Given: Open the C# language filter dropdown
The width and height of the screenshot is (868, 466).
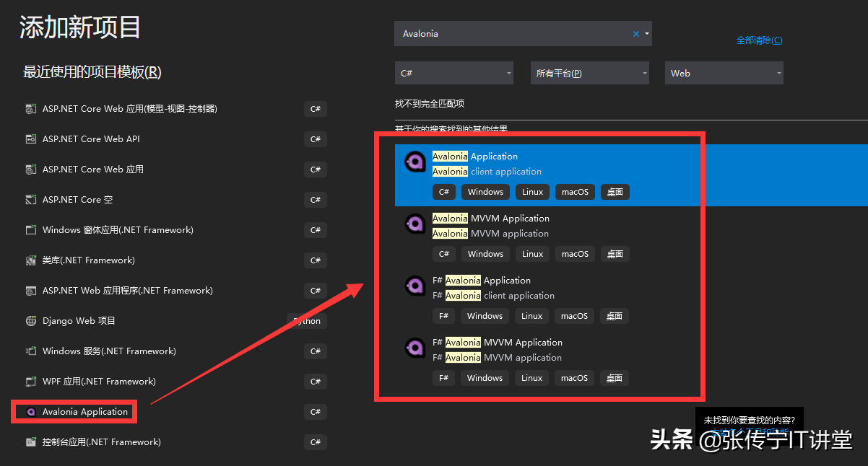Looking at the screenshot, I should [454, 73].
